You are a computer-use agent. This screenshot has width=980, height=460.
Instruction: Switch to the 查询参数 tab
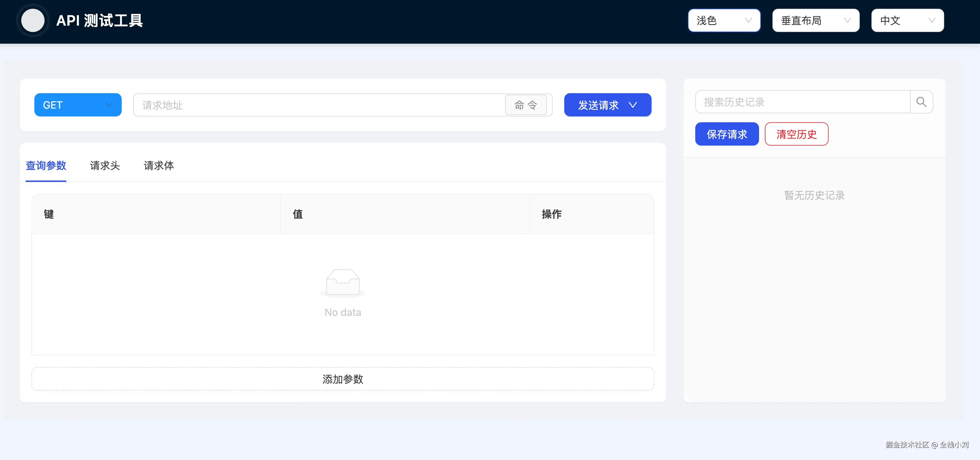pos(46,165)
